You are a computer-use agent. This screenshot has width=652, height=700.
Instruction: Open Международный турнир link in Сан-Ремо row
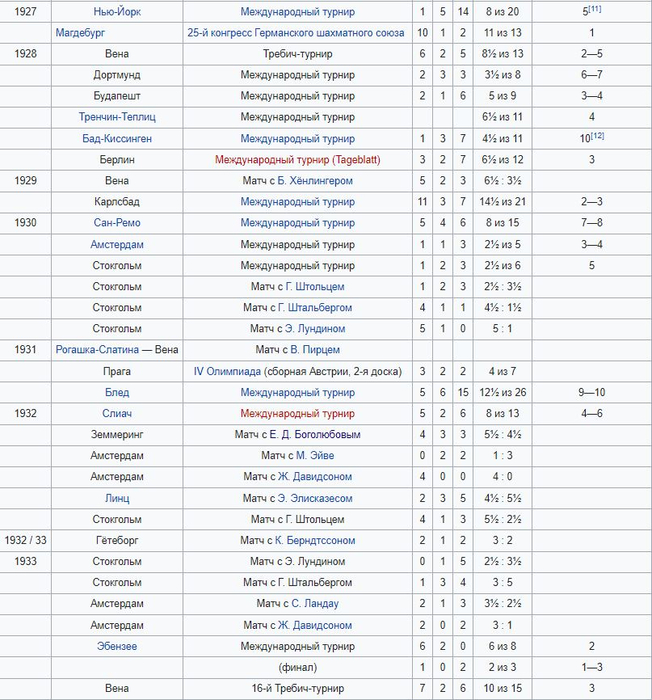297,222
